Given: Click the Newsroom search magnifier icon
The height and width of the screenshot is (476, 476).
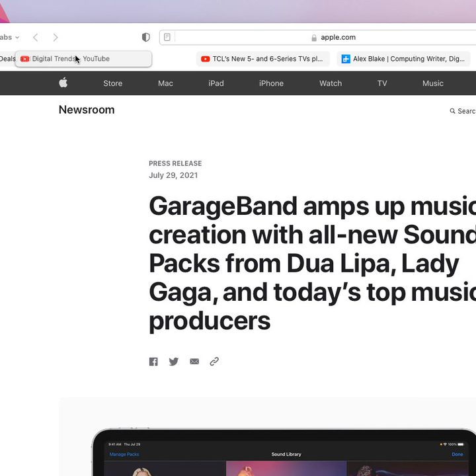Looking at the screenshot, I should (x=452, y=111).
